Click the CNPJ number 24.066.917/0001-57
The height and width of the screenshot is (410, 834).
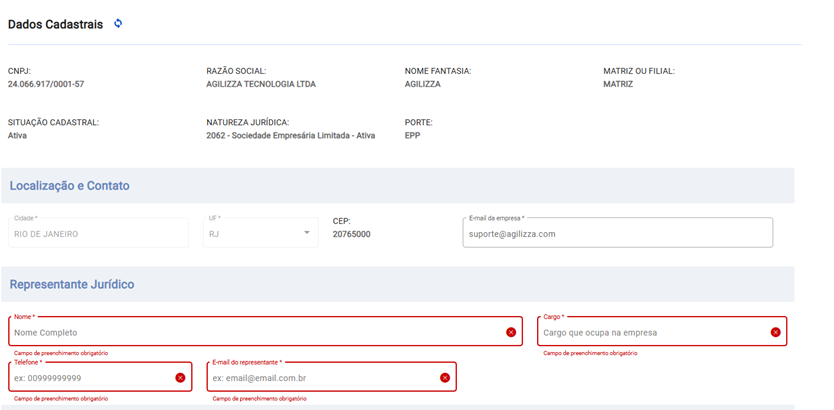[46, 85]
